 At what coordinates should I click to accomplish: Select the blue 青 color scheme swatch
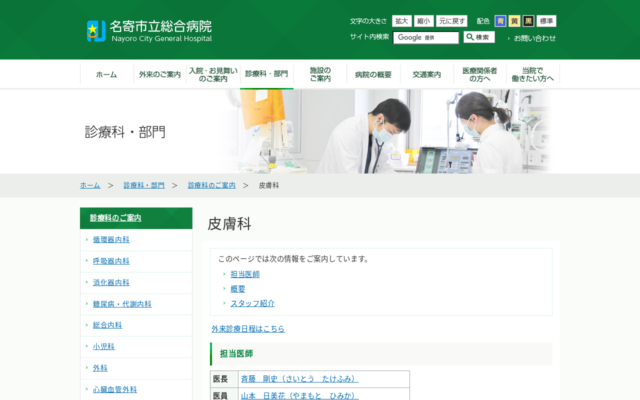500,21
